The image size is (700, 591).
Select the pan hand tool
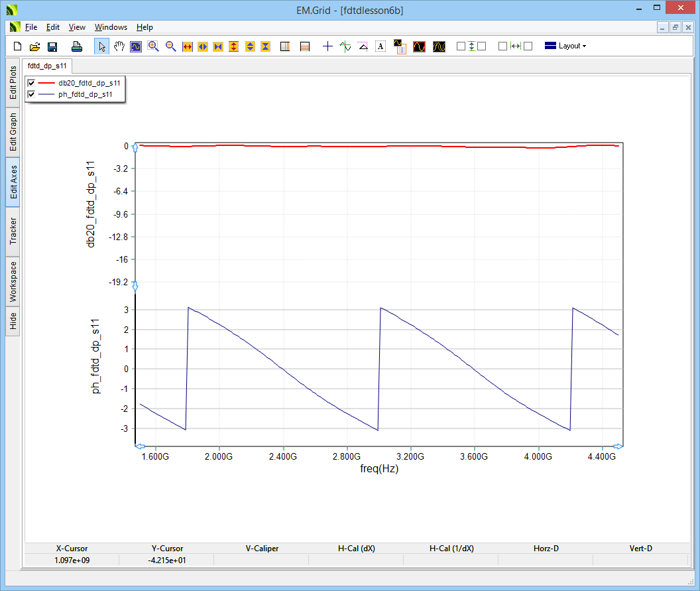pyautogui.click(x=119, y=46)
